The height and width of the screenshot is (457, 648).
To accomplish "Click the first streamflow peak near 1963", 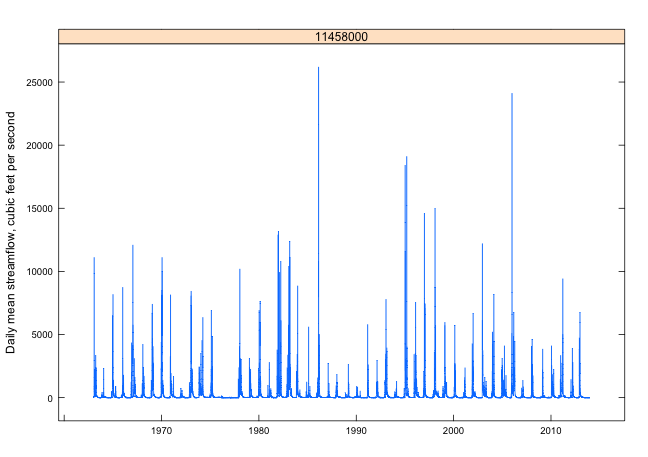I will pos(94,258).
